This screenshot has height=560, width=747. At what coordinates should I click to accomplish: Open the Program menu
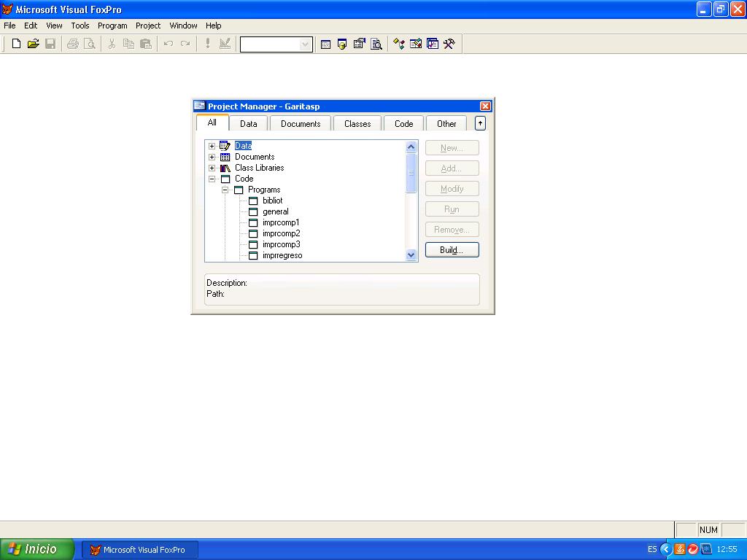(112, 26)
